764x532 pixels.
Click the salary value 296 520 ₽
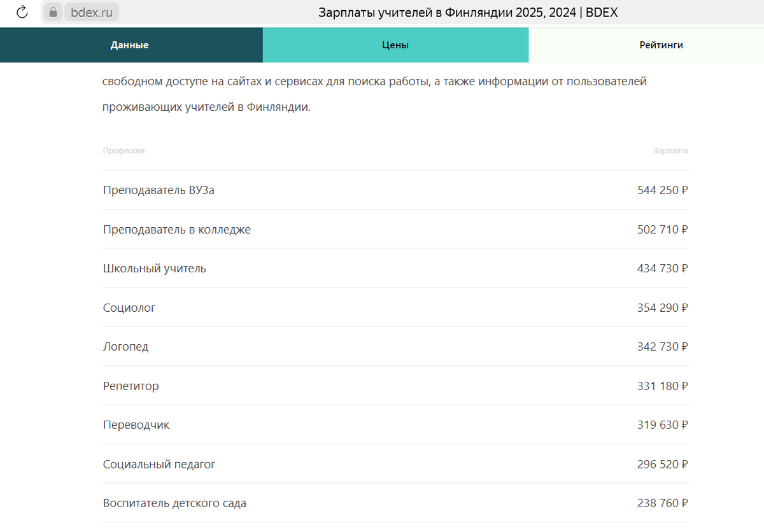[663, 464]
